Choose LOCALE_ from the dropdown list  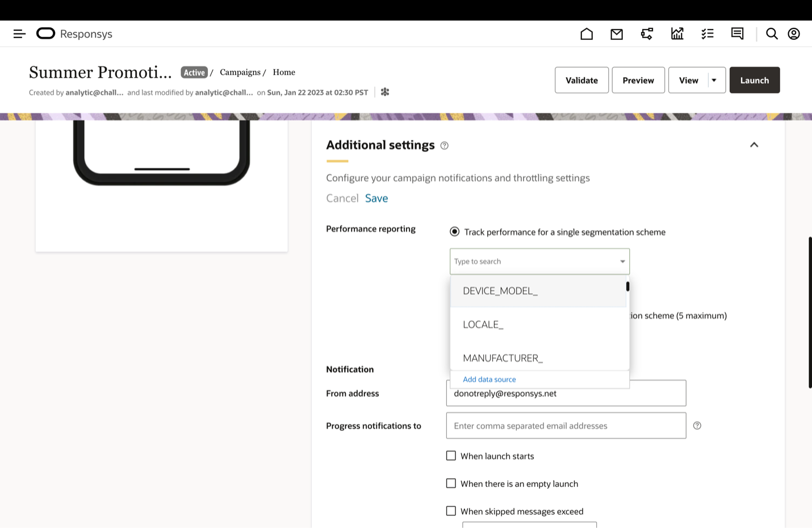coord(483,324)
